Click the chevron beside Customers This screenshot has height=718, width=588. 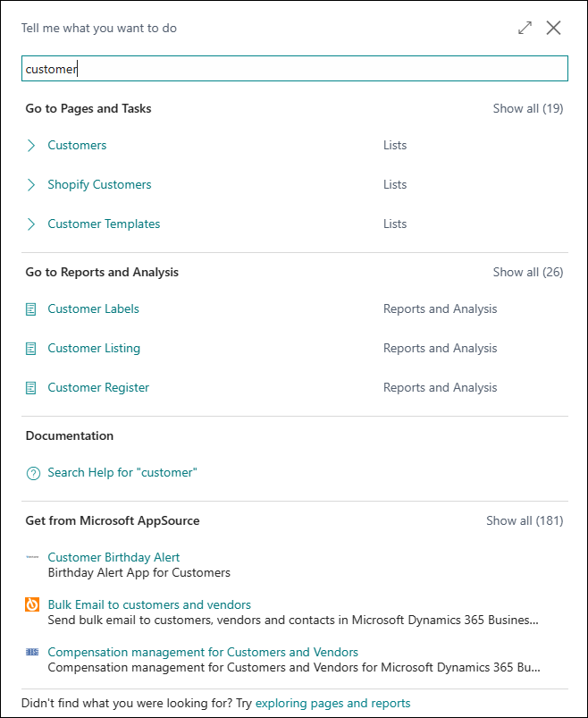31,146
